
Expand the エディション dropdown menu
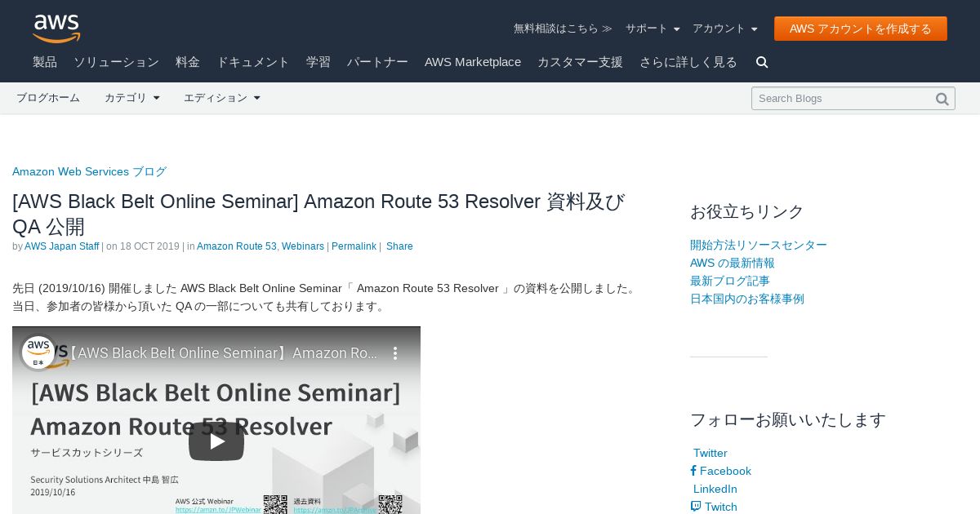(222, 98)
